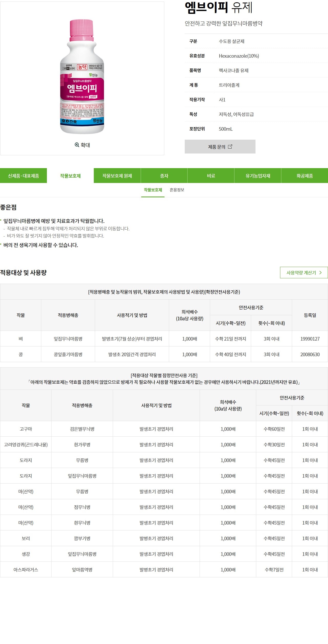Click the 적용대상 및 사용량 heading
Screen dimensions: 328x644
coord(23,273)
